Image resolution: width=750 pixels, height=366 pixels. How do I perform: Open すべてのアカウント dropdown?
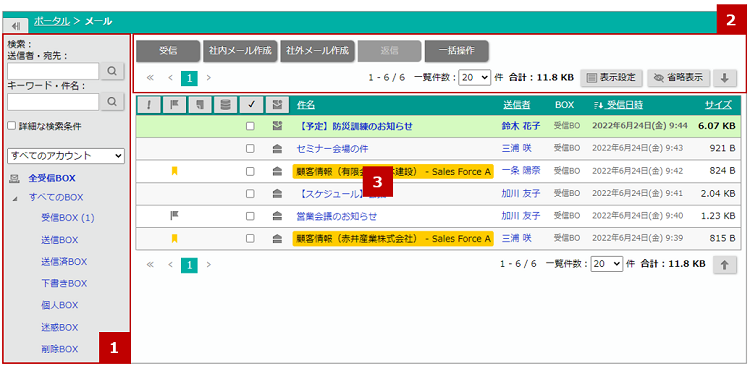coord(66,156)
